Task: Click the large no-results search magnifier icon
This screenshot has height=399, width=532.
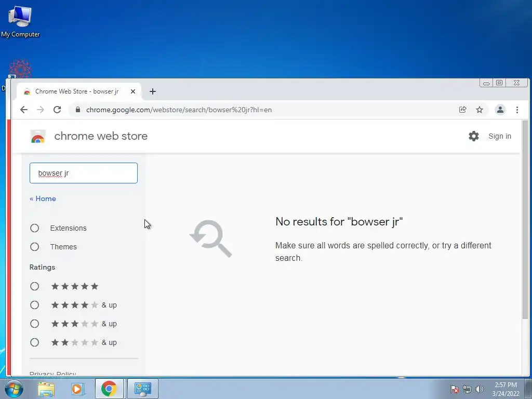Action: click(211, 238)
